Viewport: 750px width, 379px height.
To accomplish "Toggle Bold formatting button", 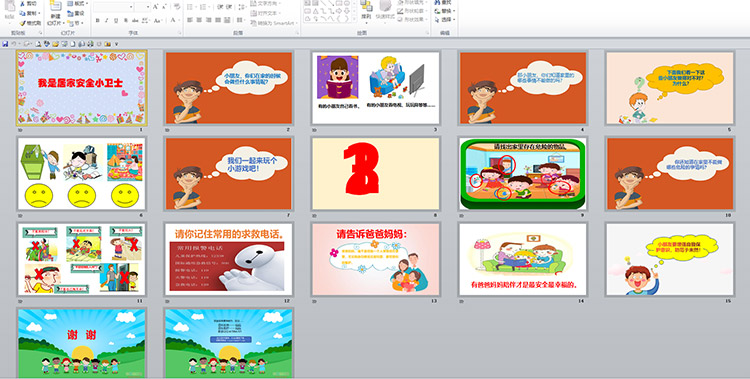I will (98, 20).
